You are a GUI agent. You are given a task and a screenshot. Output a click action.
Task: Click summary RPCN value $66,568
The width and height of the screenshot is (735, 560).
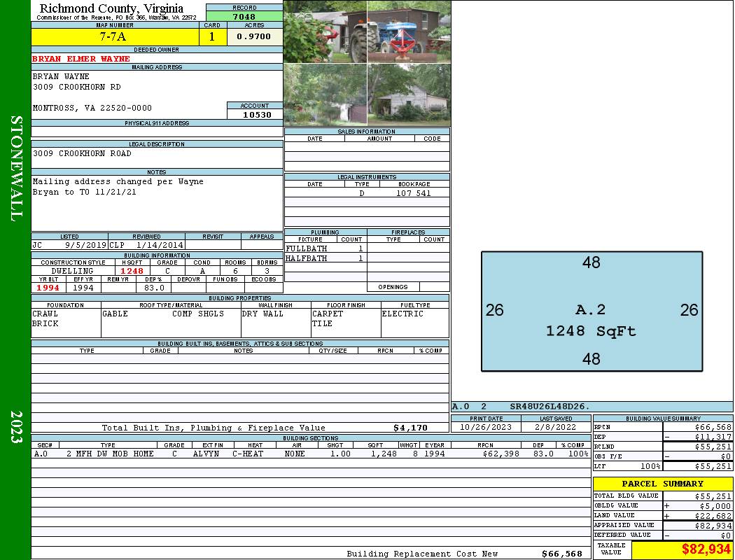click(x=713, y=427)
